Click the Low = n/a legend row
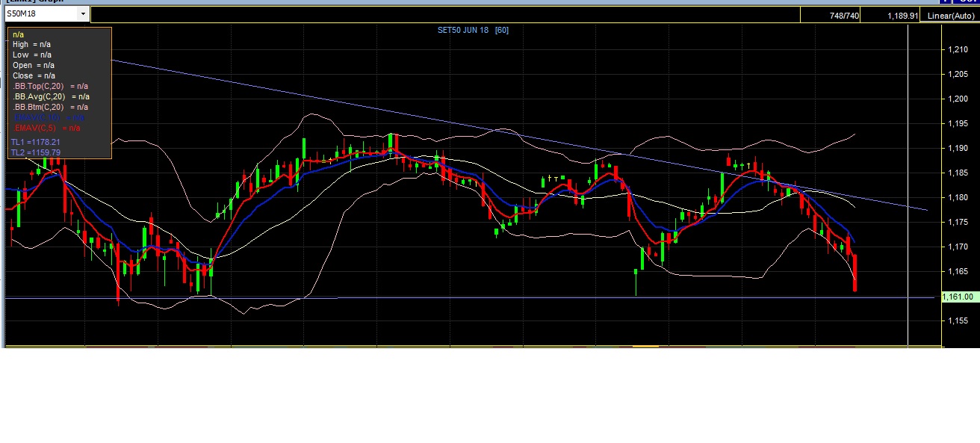Screen dimensions: 980x443 coord(32,55)
